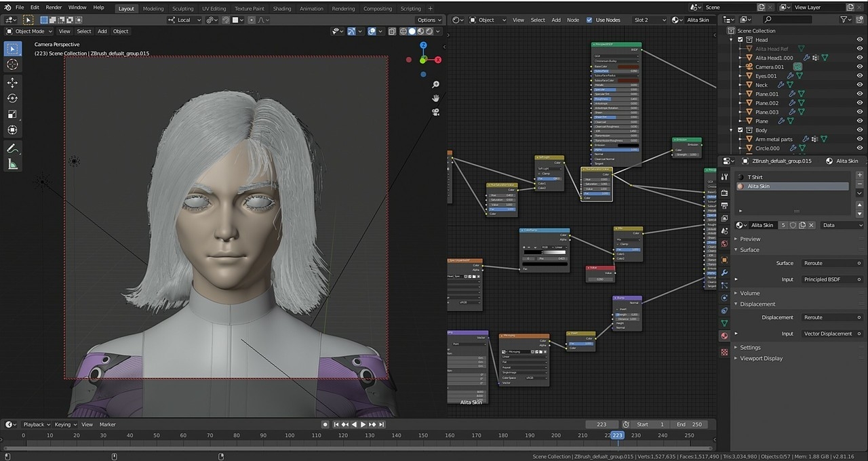Open the viewport Options dropdown
Image resolution: width=868 pixels, height=461 pixels.
429,20
